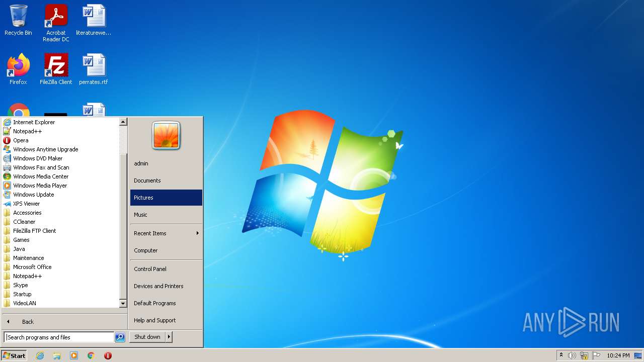Click the user account picture
Viewport: 644px width, 362px height.
(x=166, y=136)
